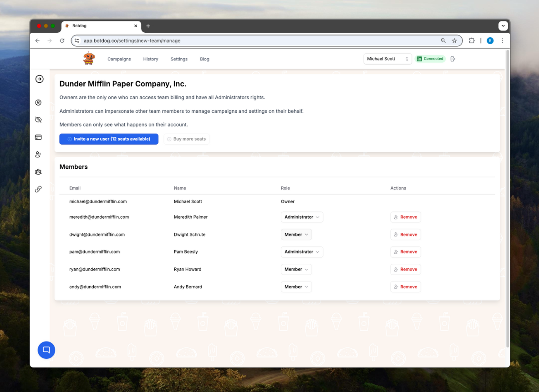
Task: Open Settings in the top navigation
Action: click(x=179, y=59)
